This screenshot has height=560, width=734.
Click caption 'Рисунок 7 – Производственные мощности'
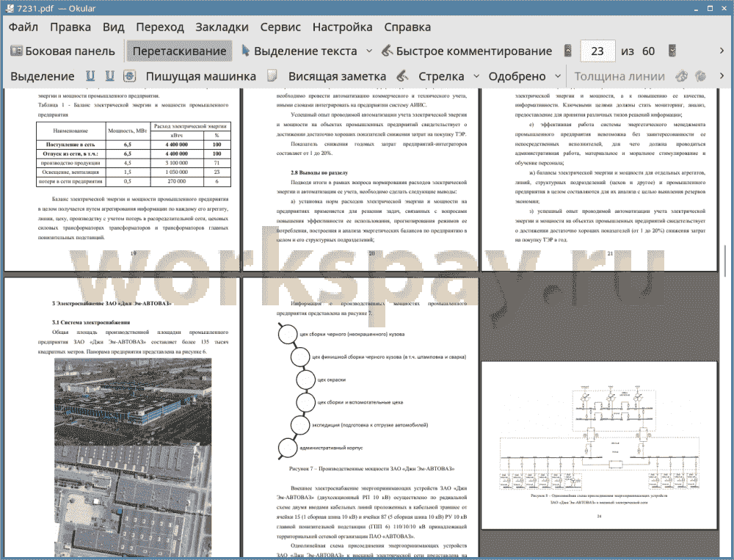click(371, 468)
